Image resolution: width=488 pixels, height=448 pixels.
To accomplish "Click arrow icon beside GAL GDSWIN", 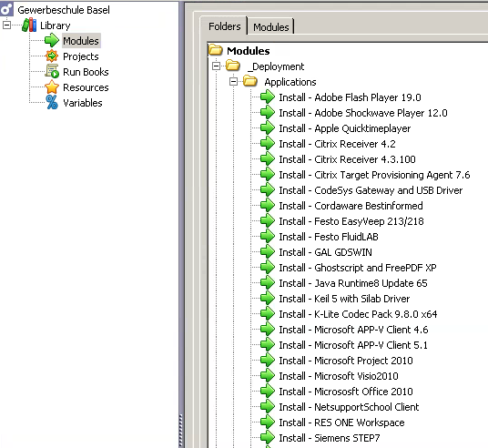I will [268, 252].
